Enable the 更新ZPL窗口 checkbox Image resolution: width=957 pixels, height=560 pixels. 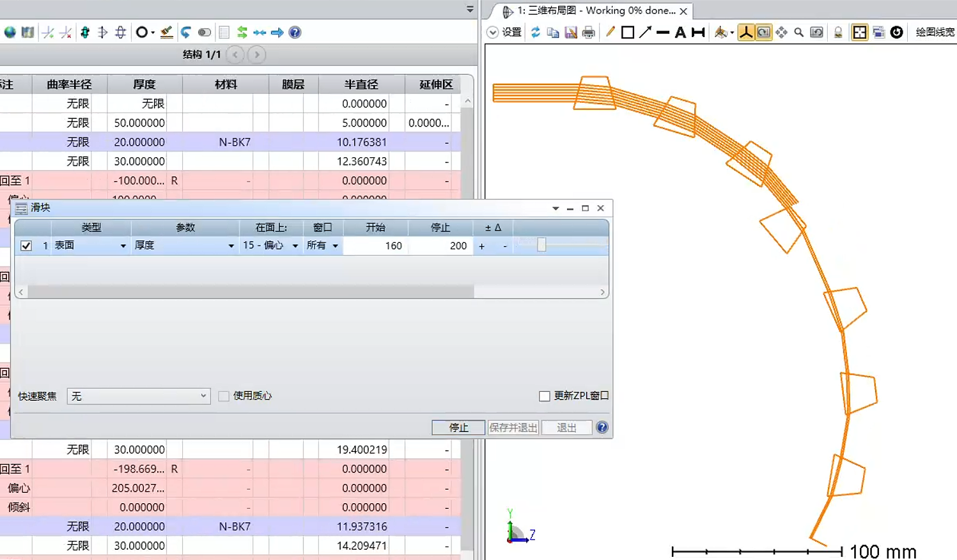pos(545,396)
